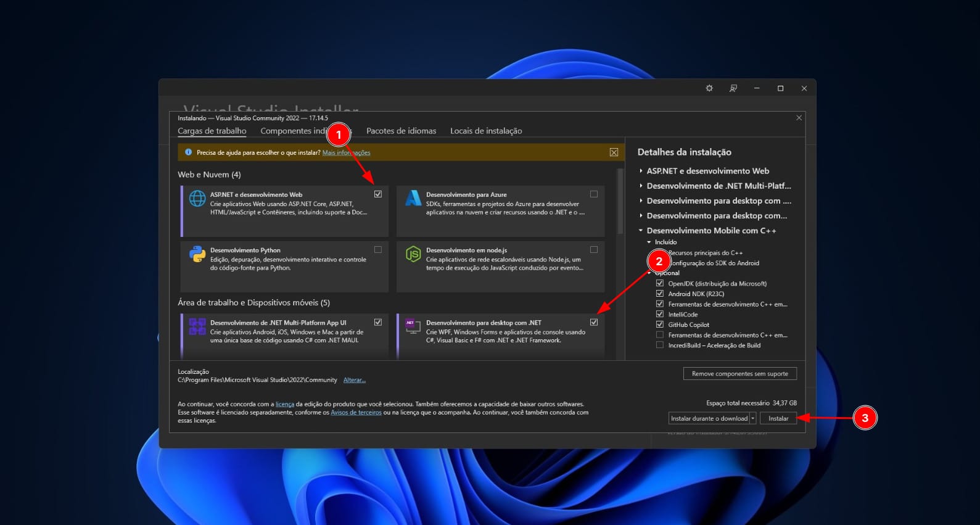The image size is (980, 525).
Task: Click the installation path under Localização
Action: [x=257, y=380]
